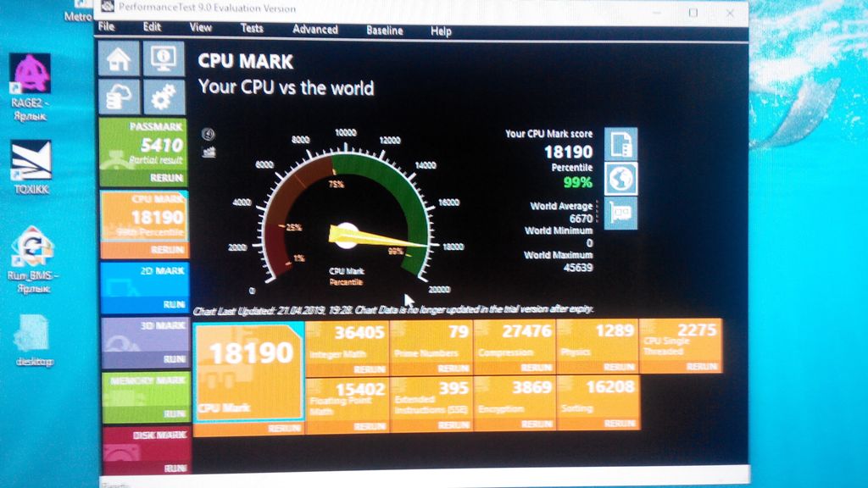Image resolution: width=868 pixels, height=488 pixels.
Task: Open the View menu
Action: coord(200,28)
